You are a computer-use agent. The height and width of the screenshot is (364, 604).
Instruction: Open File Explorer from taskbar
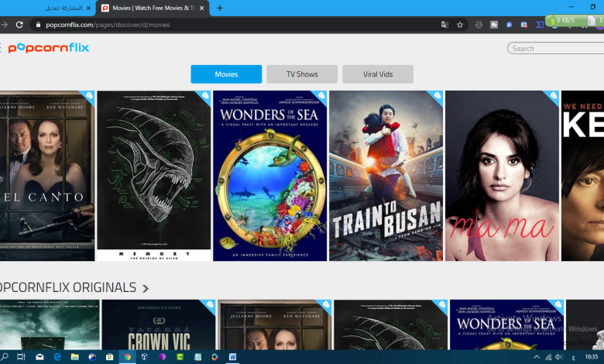click(x=75, y=357)
